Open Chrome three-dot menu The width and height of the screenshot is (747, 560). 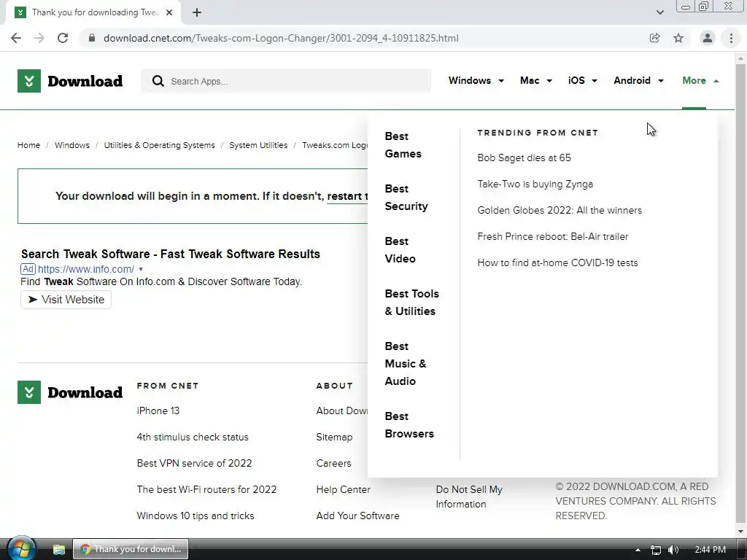(731, 38)
